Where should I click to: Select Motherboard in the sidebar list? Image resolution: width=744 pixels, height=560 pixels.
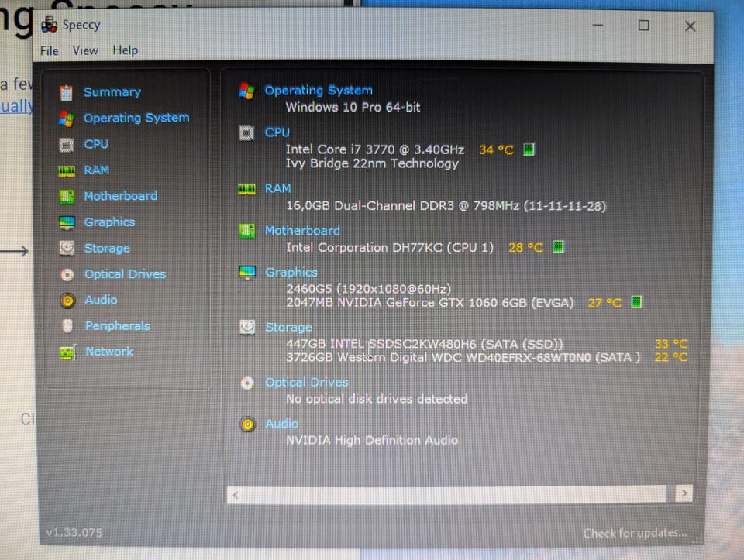point(121,196)
